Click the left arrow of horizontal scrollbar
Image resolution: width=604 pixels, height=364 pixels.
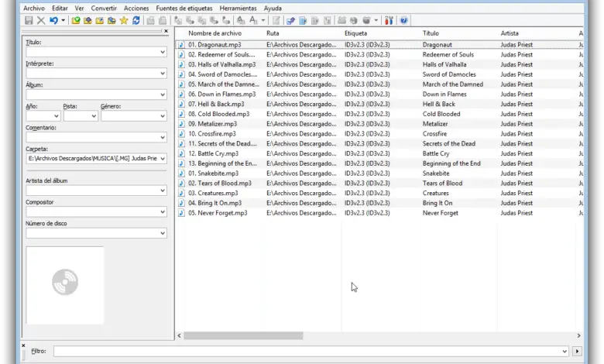(179, 336)
